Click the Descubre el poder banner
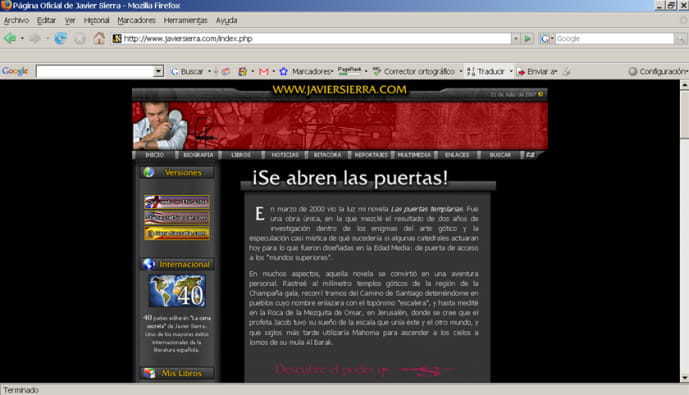 click(365, 370)
